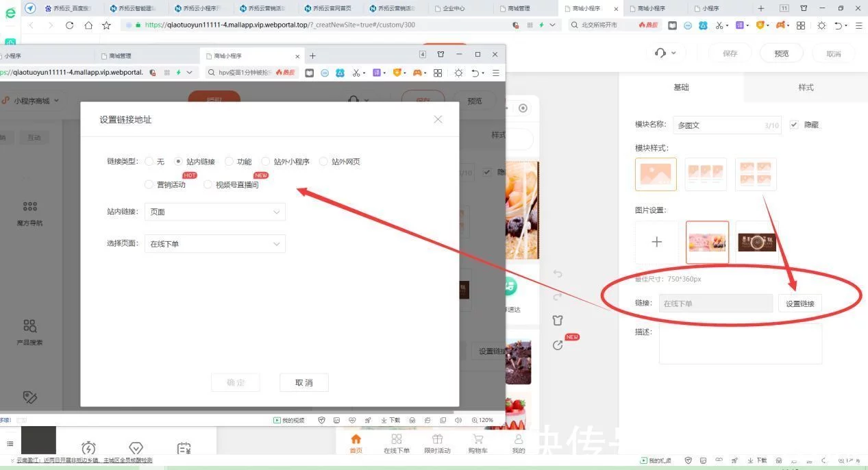868x470 pixels.
Task: Click the shirt theme icon beside the preview
Action: point(558,320)
